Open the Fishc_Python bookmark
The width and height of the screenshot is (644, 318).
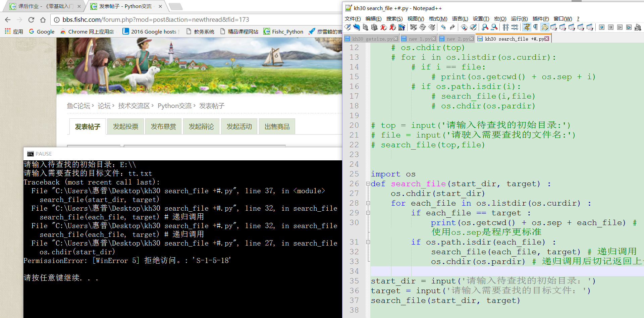click(x=283, y=32)
